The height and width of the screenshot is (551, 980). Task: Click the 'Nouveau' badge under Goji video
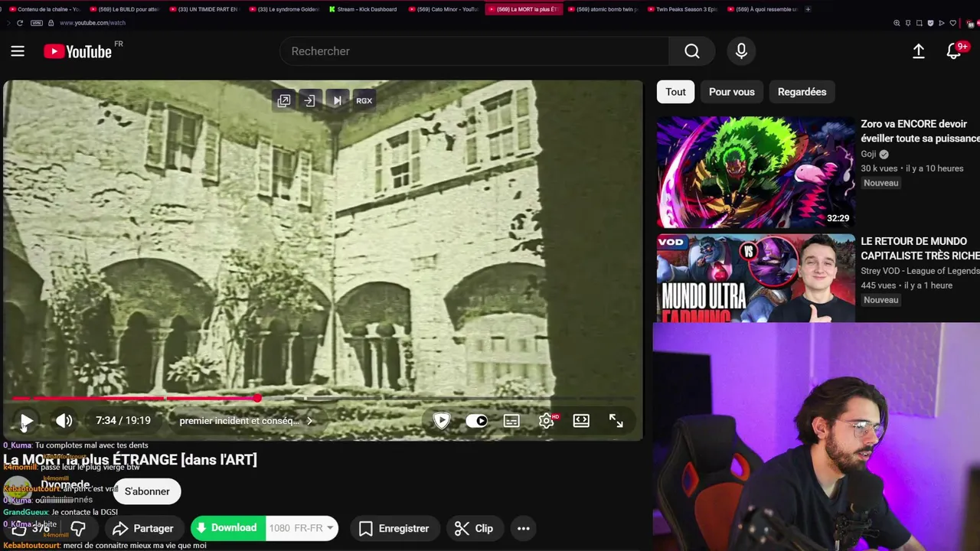point(880,183)
